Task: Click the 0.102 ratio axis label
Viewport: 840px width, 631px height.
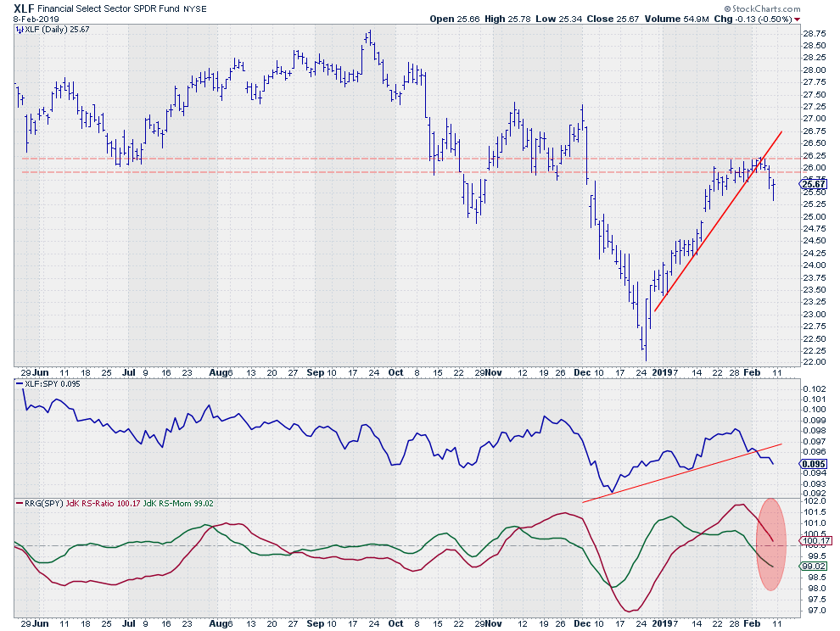Action: [815, 389]
